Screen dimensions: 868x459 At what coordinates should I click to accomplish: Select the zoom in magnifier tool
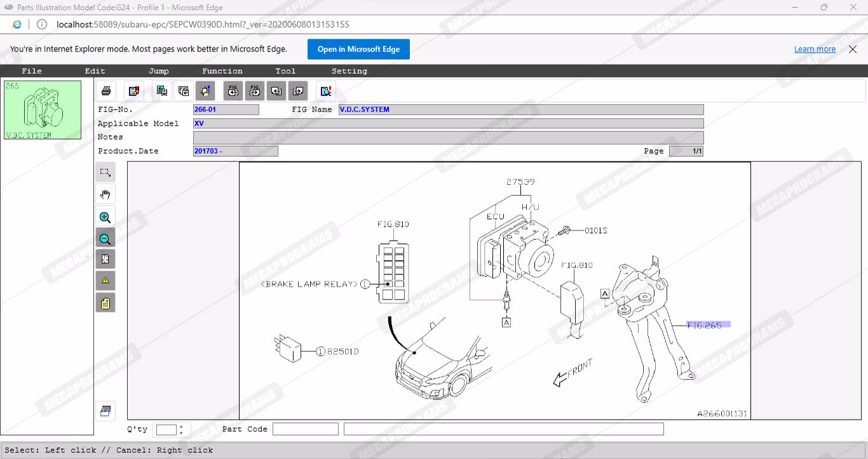pyautogui.click(x=105, y=217)
